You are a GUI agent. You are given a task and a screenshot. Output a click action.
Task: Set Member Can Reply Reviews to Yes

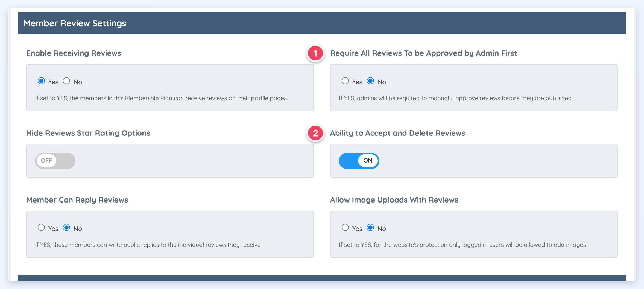click(41, 228)
